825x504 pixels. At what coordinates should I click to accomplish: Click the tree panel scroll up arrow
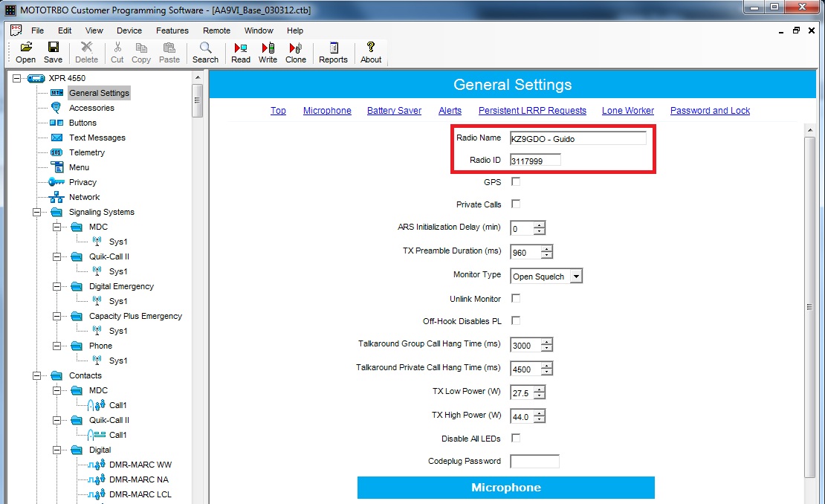[197, 77]
